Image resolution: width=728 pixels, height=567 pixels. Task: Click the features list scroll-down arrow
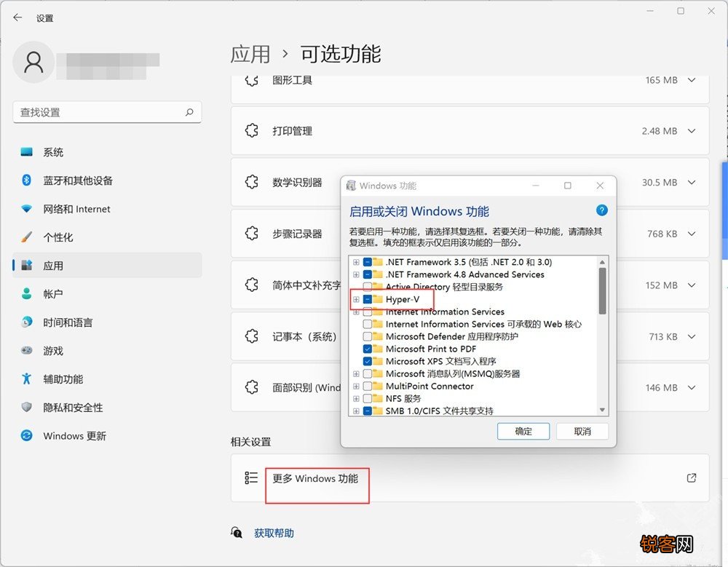coord(602,410)
